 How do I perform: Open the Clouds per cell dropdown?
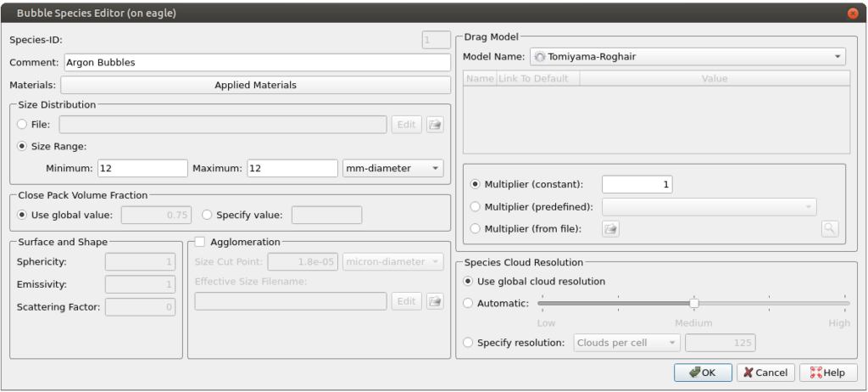click(627, 343)
